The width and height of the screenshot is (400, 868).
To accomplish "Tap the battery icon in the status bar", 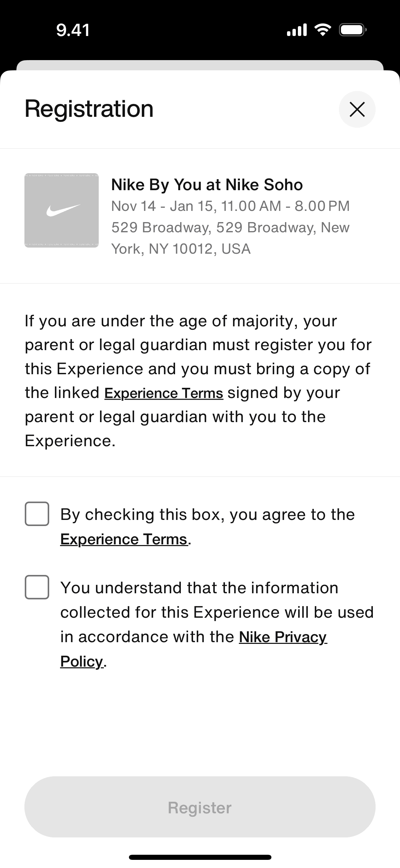I will 353,30.
